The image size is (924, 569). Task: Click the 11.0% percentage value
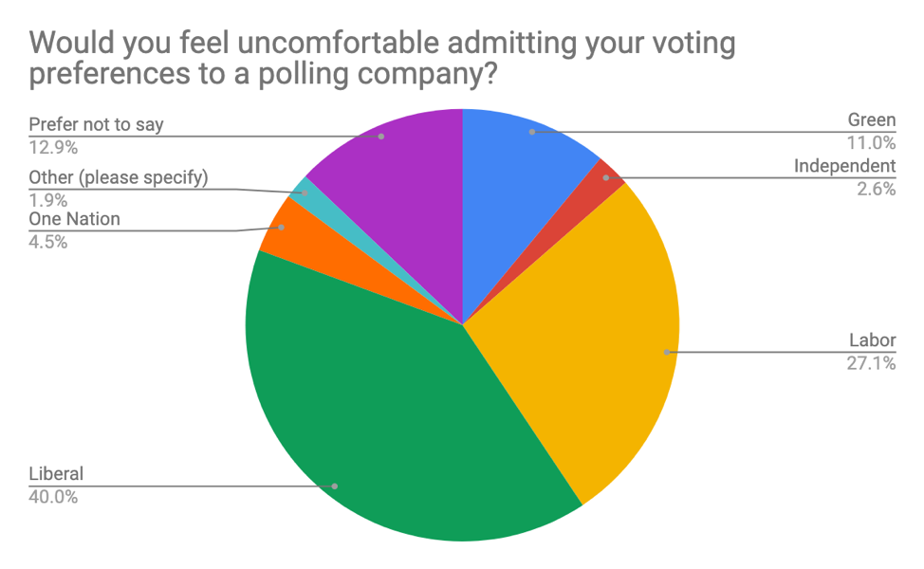coord(872,143)
